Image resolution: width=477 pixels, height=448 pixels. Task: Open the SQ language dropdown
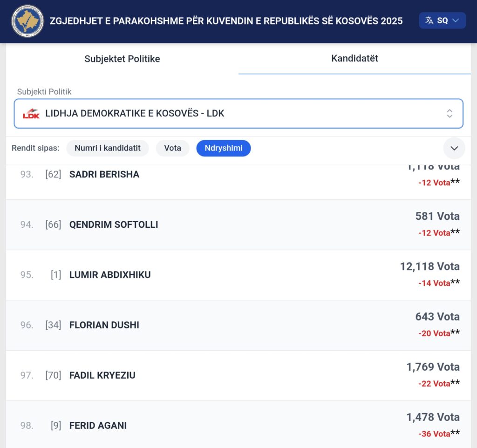[442, 20]
